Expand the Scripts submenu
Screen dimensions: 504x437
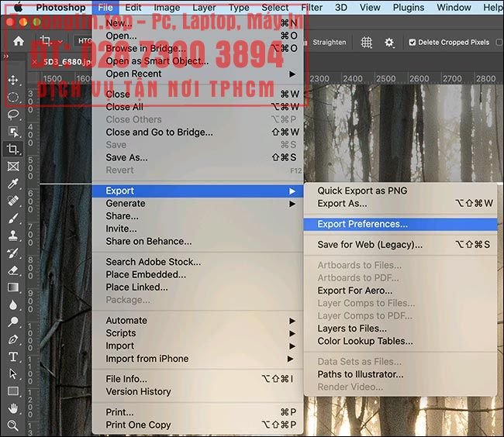198,333
